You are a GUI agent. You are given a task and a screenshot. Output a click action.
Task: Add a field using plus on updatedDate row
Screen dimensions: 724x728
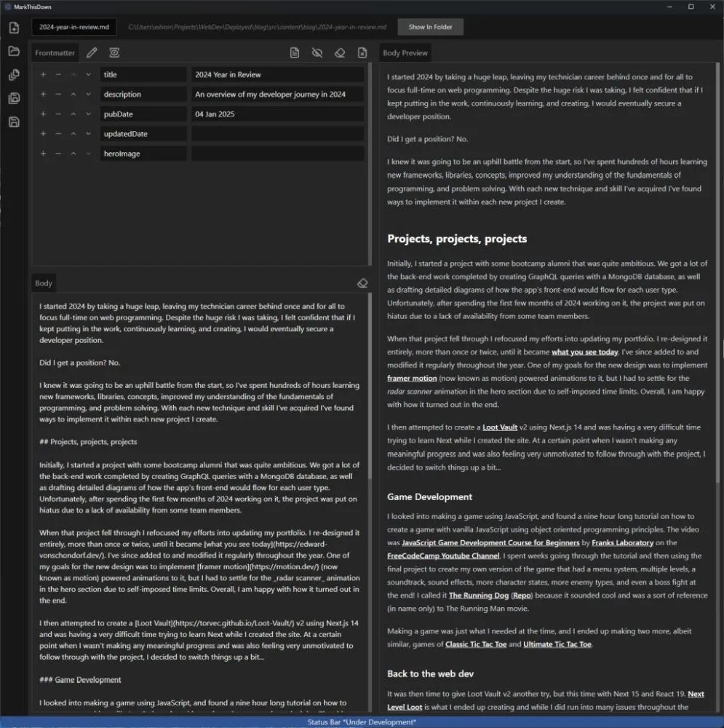[43, 134]
